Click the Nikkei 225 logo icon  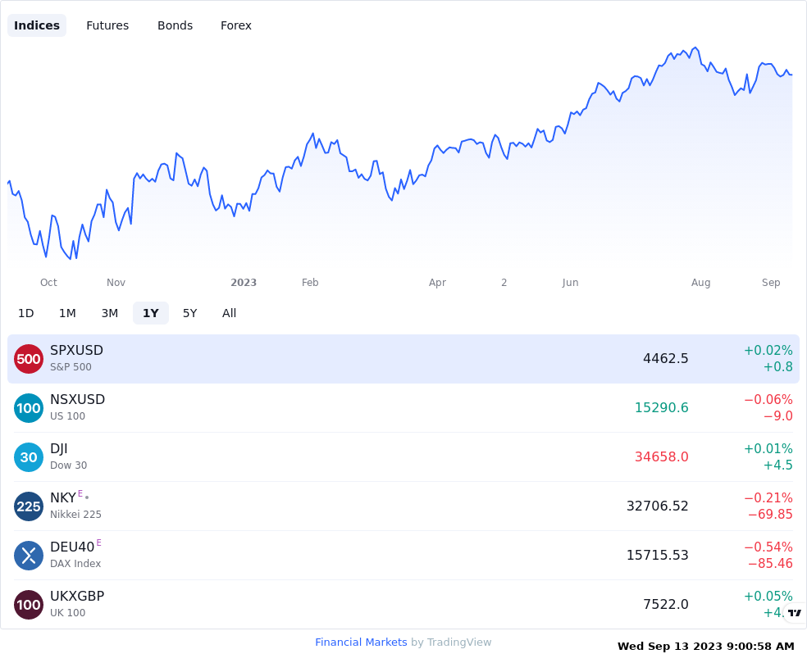click(x=29, y=506)
